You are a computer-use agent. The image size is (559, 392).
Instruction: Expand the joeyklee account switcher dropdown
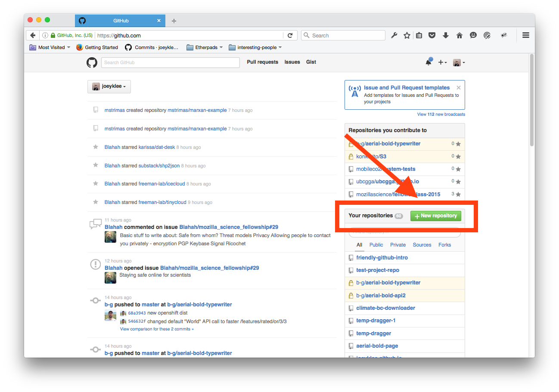point(109,86)
